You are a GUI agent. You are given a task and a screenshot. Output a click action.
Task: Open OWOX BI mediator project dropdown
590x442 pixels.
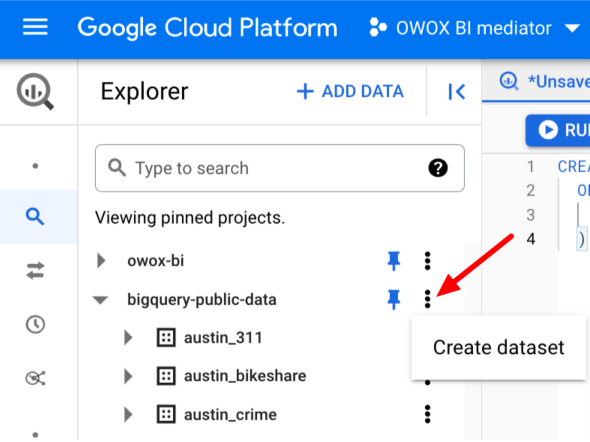(x=474, y=28)
